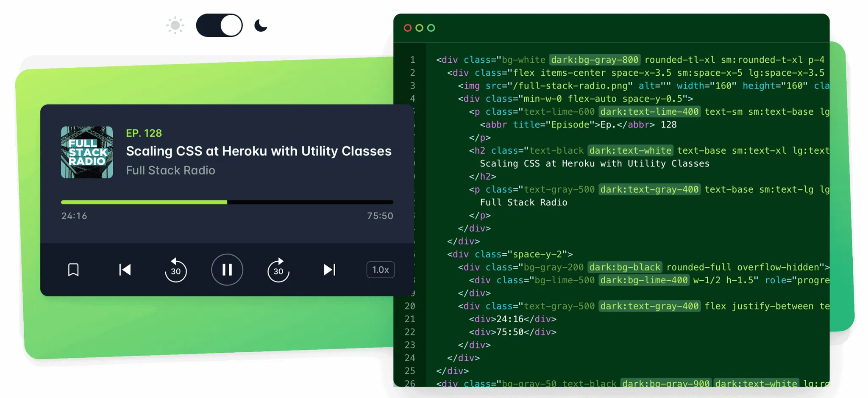Click the bookmark icon in player
868x398 pixels.
click(73, 270)
